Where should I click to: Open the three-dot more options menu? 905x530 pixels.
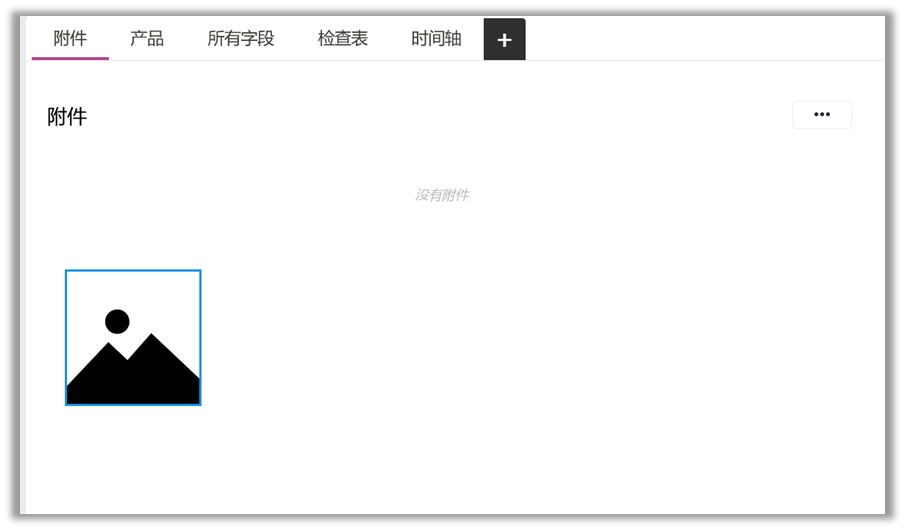click(x=821, y=115)
